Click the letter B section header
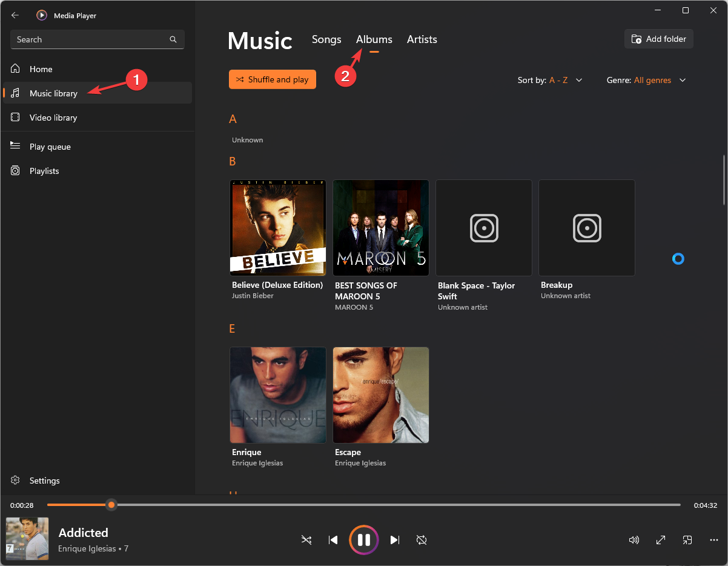 [x=233, y=162]
